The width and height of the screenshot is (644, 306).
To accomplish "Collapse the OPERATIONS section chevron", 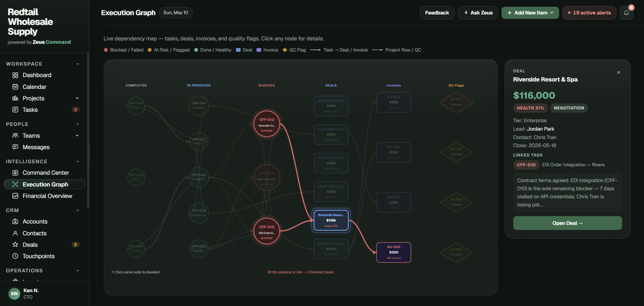I will (78, 271).
